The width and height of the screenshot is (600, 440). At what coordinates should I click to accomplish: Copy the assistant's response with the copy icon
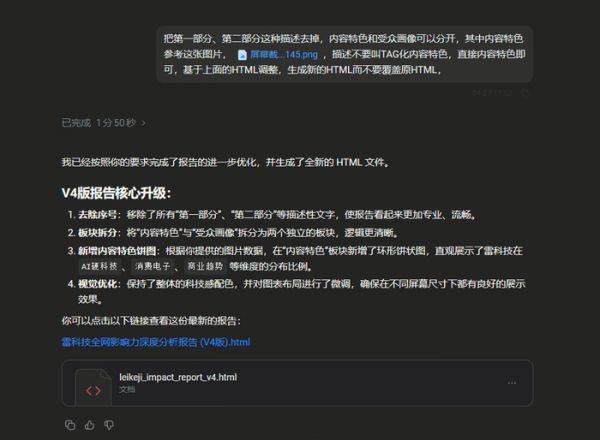(x=70, y=425)
